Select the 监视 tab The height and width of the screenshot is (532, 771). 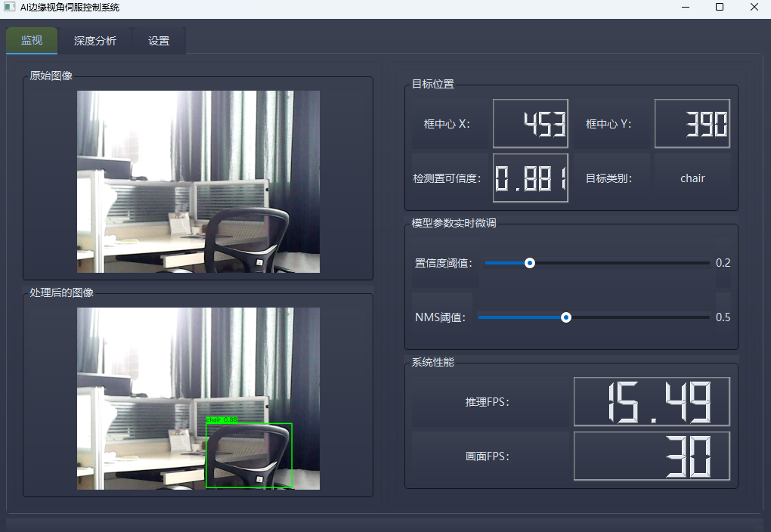coord(31,41)
